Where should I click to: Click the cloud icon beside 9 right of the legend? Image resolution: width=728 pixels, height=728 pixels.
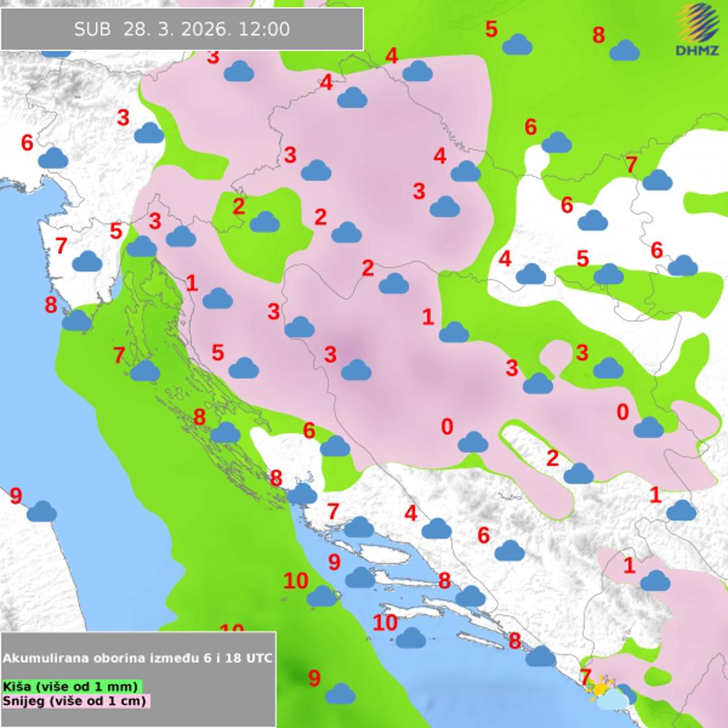340,693
